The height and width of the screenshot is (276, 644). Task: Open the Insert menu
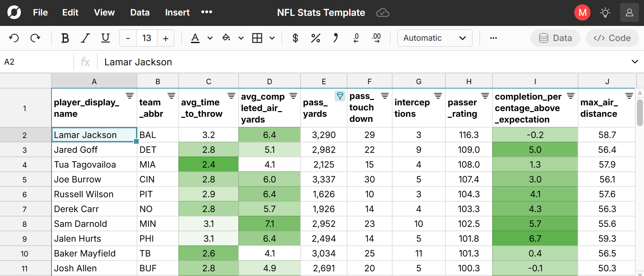coord(177,12)
